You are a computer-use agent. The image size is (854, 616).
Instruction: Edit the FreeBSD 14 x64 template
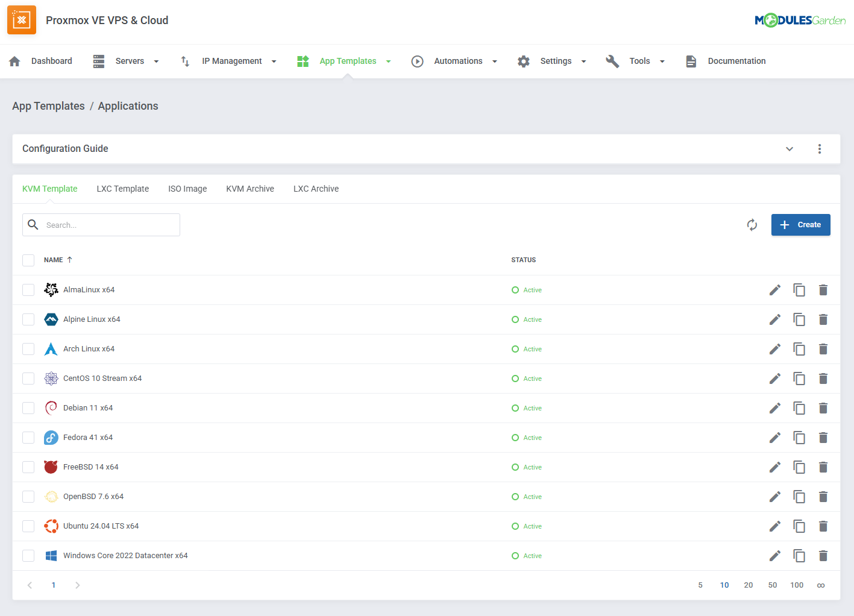775,467
